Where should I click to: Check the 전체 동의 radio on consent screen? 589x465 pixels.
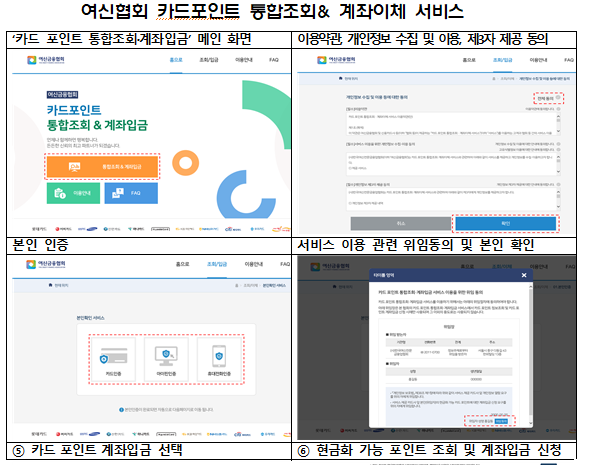[558, 98]
